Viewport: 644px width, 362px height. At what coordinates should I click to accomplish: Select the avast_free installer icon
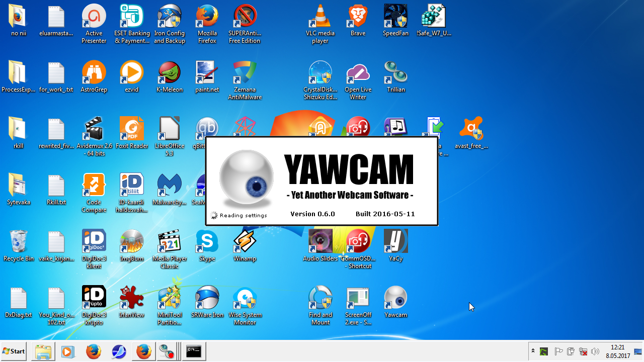click(x=471, y=133)
